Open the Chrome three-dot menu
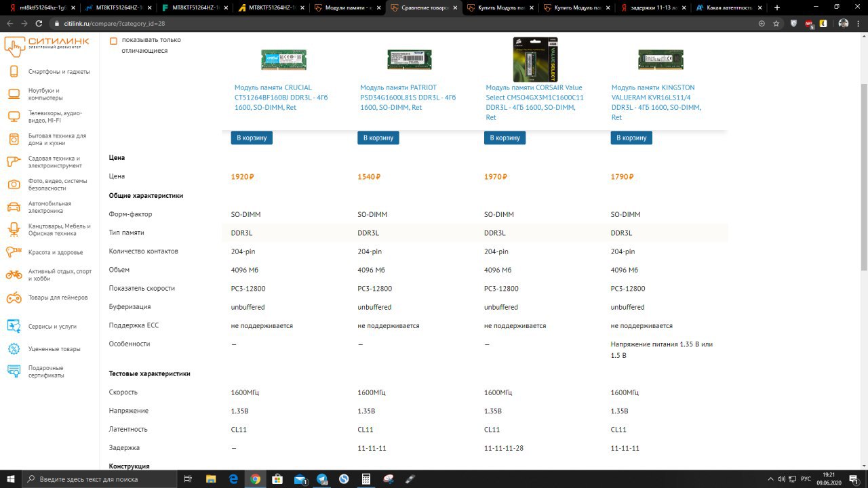868x488 pixels. click(859, 23)
